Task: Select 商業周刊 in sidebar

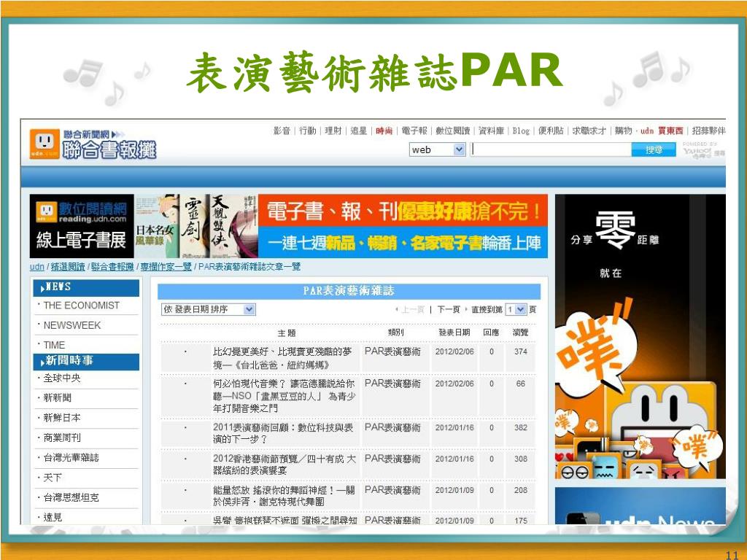Action: pos(62,437)
